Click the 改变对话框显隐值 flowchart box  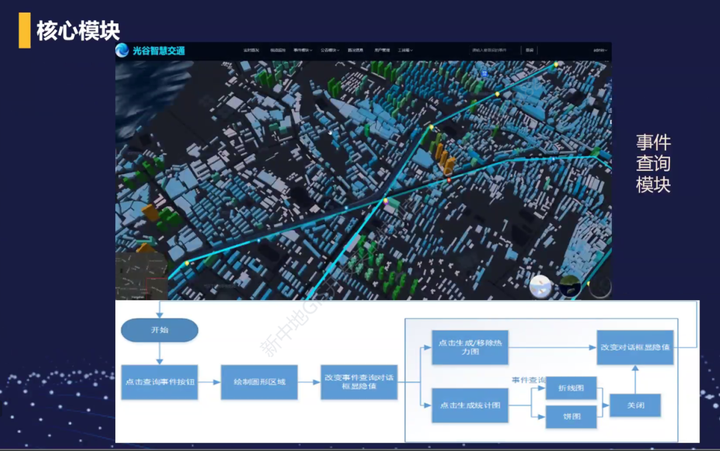point(635,347)
